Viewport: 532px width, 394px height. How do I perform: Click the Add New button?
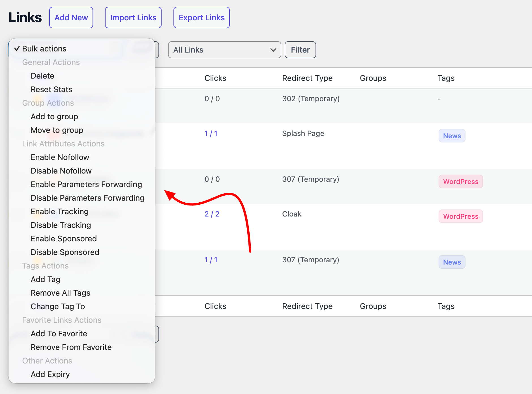coord(71,18)
